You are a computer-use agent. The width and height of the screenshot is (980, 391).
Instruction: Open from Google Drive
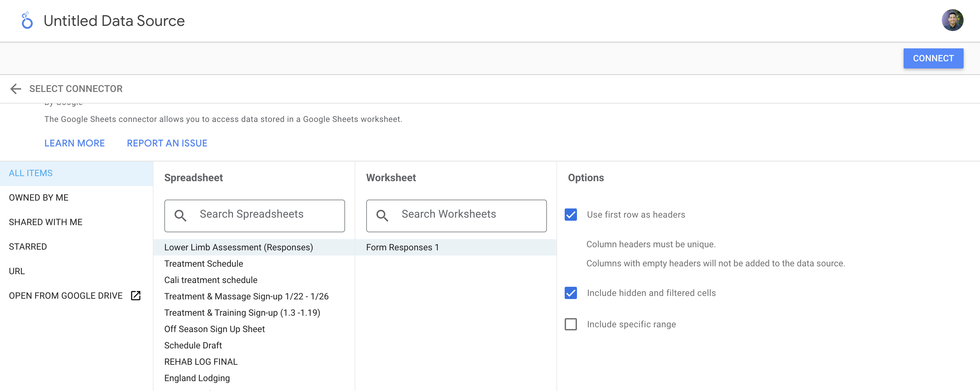click(x=76, y=296)
